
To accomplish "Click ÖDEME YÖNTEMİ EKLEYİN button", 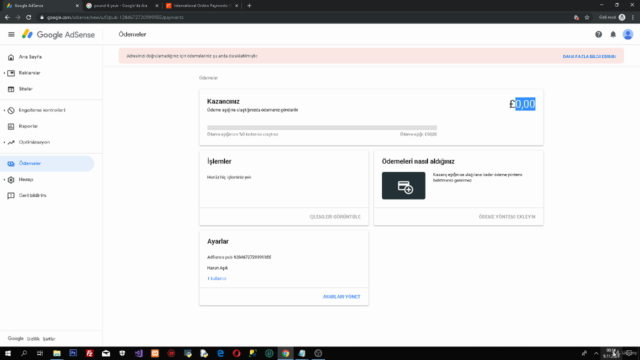I will click(507, 217).
